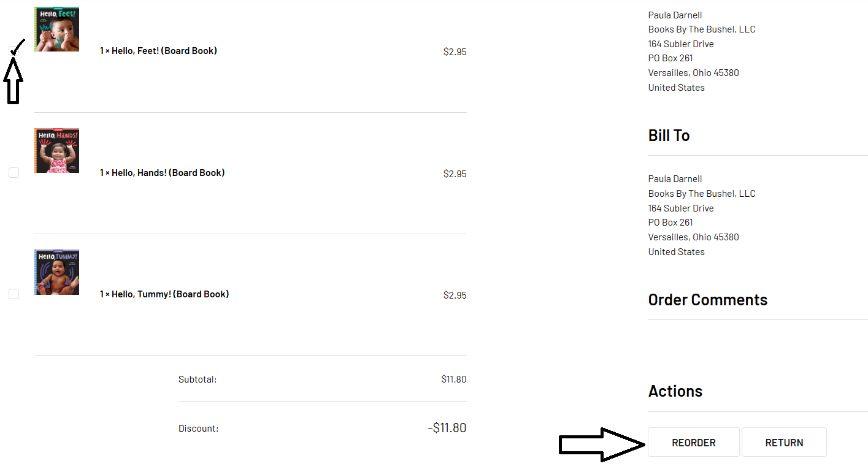Click the $2.95 price for Hello, Feet!
Screen dimensions: 868x469
[455, 52]
